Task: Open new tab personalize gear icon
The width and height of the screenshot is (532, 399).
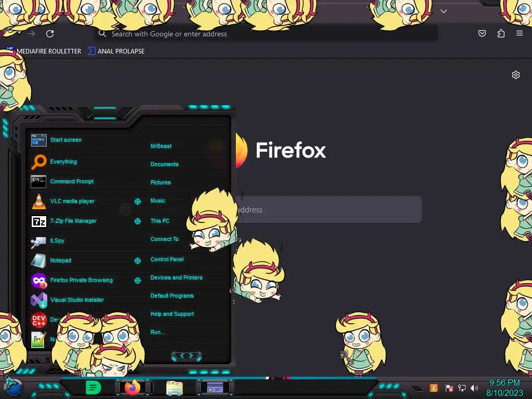Action: (516, 75)
